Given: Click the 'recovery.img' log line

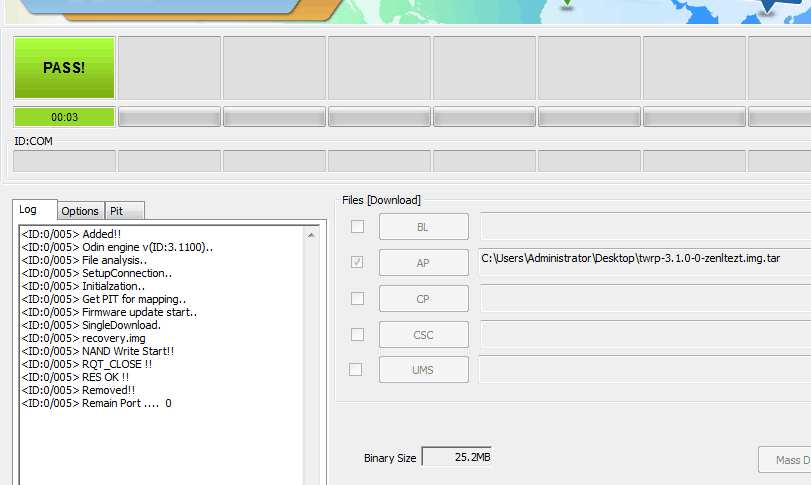Looking at the screenshot, I should (x=83, y=338).
